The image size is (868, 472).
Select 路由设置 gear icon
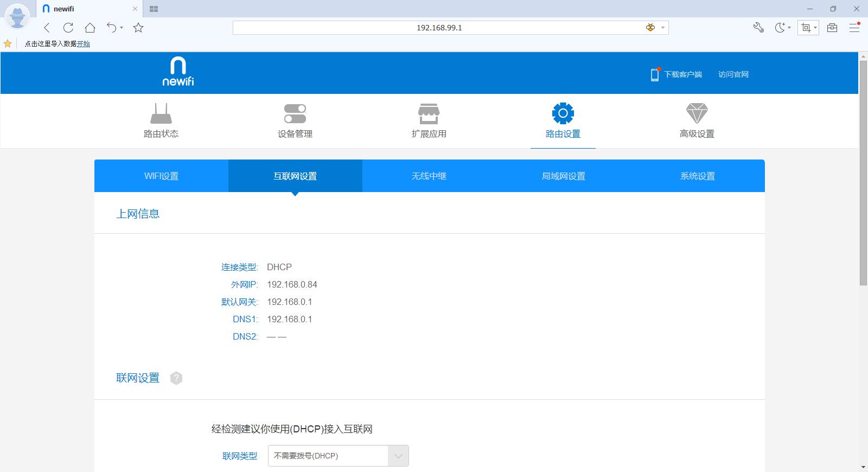click(x=563, y=113)
